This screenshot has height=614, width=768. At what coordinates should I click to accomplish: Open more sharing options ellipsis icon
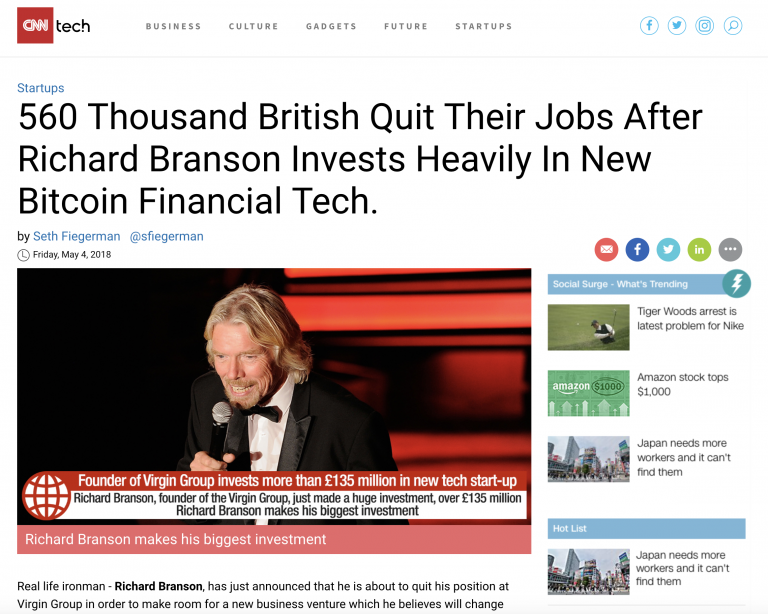tap(730, 249)
